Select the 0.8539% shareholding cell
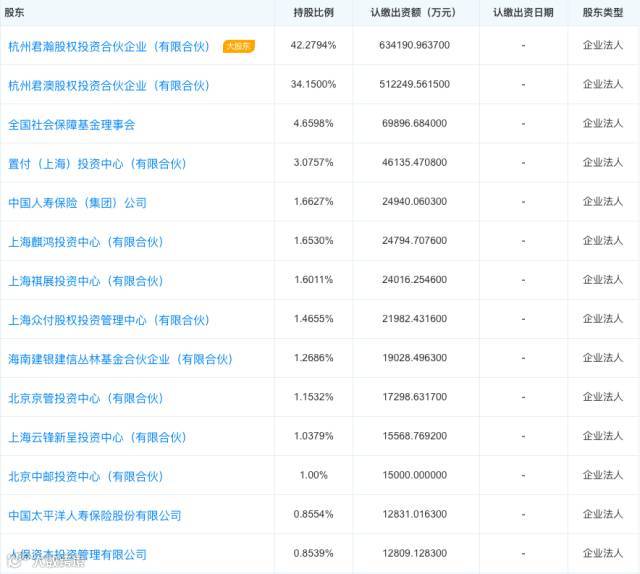640x574 pixels. point(313,553)
